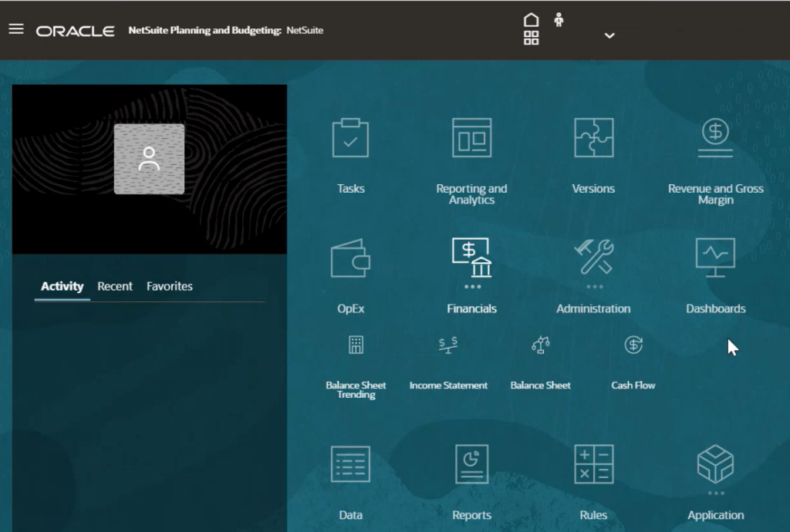
Task: Open user menu dropdown chevron
Action: pyautogui.click(x=609, y=35)
